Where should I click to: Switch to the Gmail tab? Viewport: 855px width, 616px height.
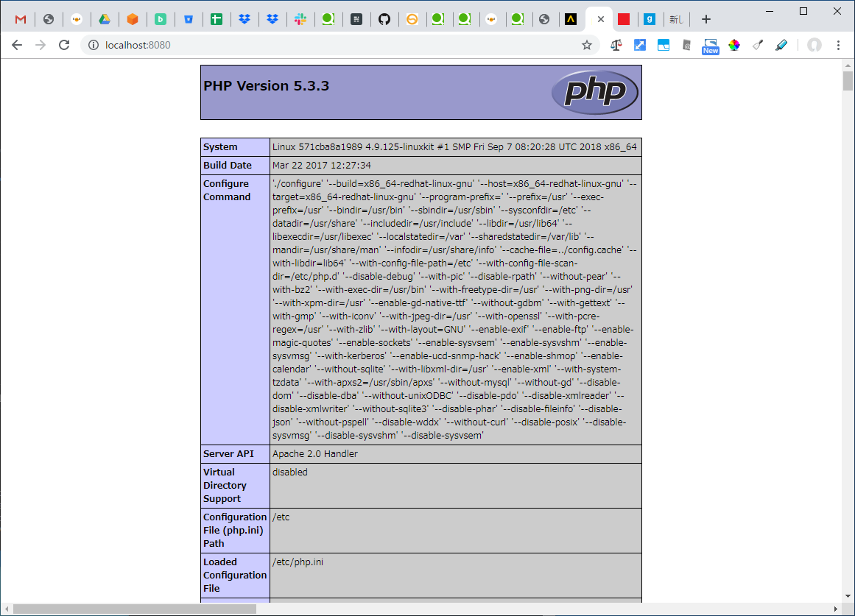[21, 20]
